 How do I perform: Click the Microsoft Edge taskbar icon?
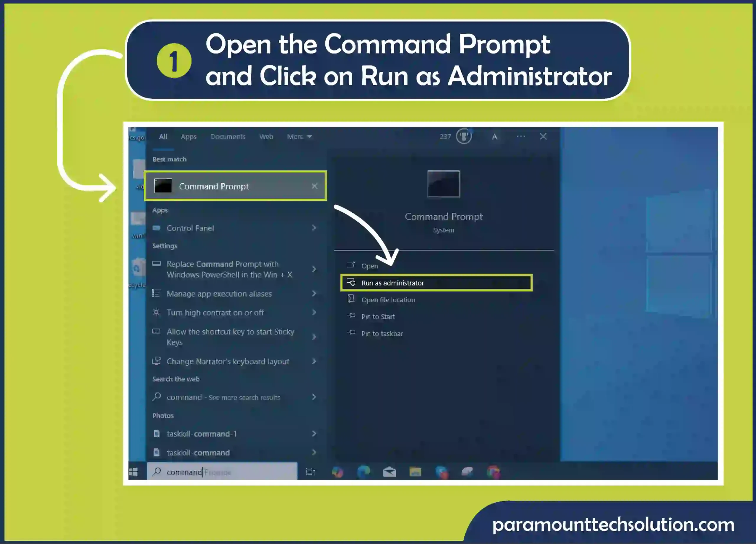363,472
